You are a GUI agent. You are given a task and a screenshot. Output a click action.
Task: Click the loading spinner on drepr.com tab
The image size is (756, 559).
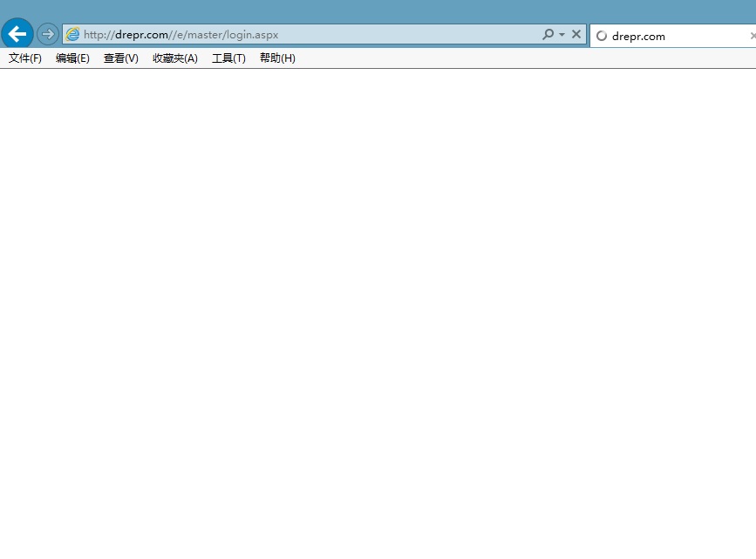602,36
